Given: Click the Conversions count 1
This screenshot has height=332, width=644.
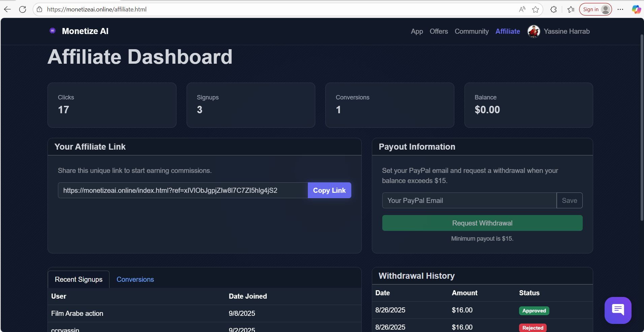Looking at the screenshot, I should pos(339,110).
